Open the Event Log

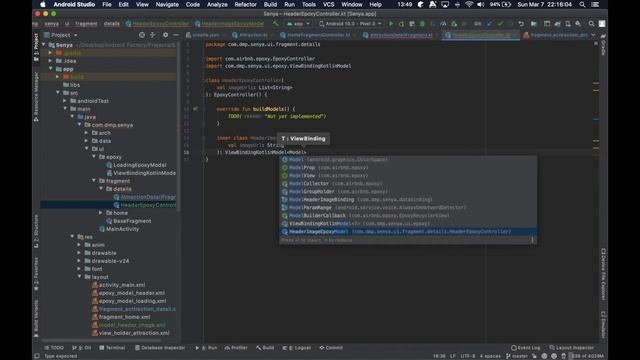coord(525,348)
